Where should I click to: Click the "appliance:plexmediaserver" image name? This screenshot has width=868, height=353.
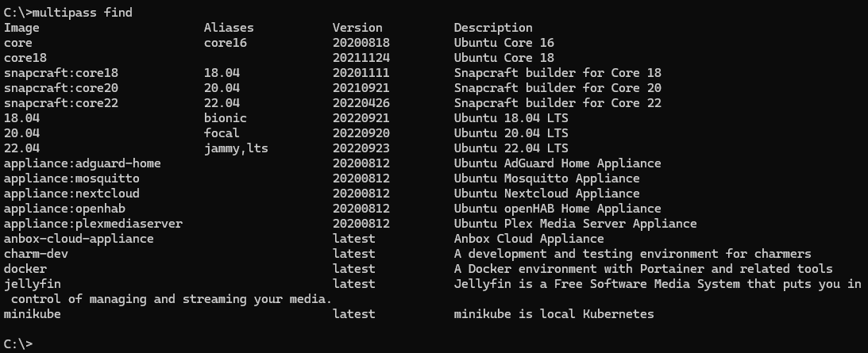pyautogui.click(x=93, y=224)
